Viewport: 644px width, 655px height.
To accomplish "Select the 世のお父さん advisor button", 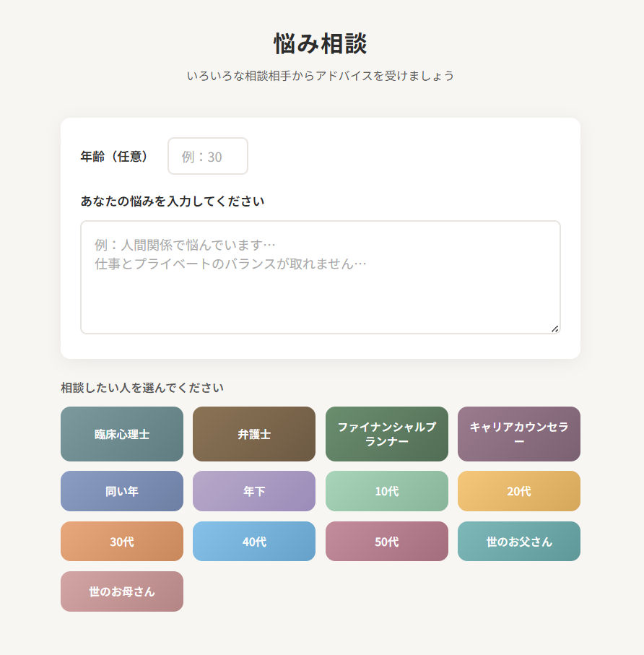I will click(518, 541).
